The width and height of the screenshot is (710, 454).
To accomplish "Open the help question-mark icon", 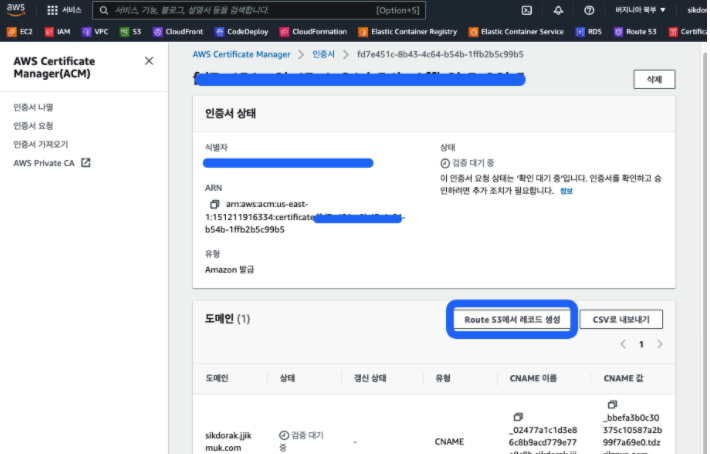I will point(589,10).
